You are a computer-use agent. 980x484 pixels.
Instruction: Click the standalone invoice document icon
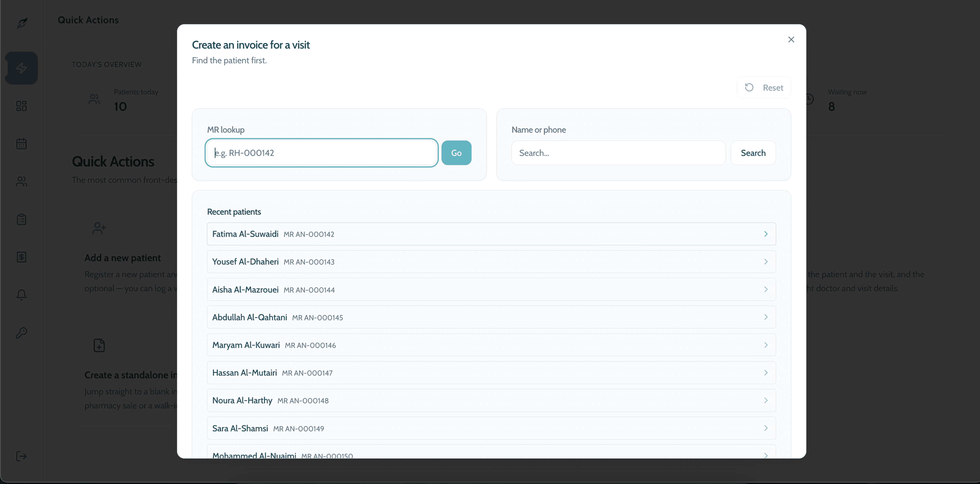pyautogui.click(x=99, y=345)
